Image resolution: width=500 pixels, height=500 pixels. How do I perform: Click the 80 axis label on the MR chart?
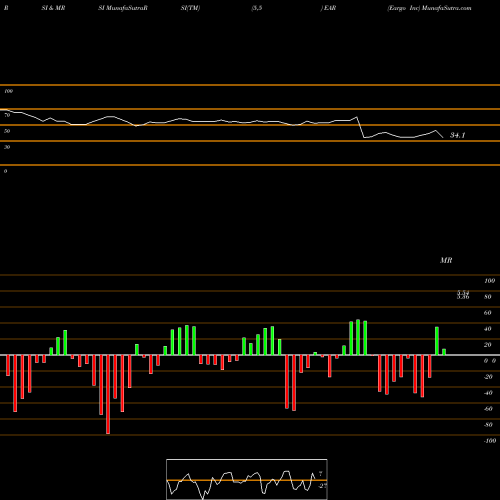click(487, 297)
